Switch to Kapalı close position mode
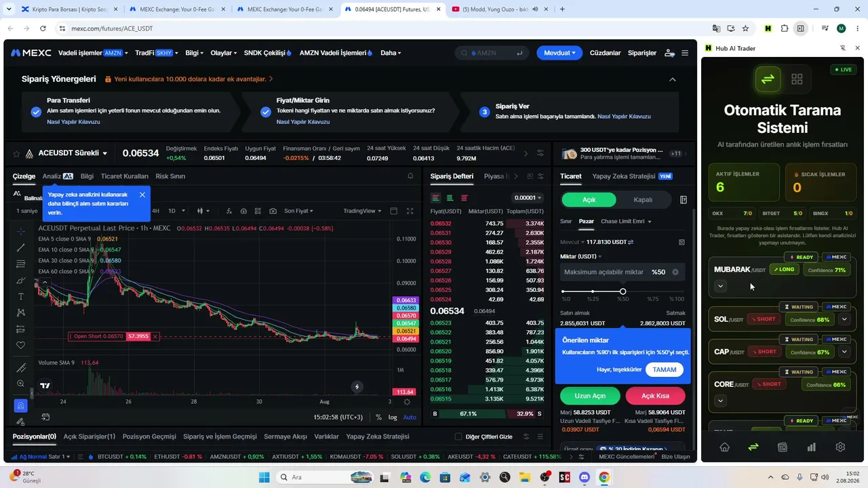The image size is (868, 488). click(x=642, y=200)
